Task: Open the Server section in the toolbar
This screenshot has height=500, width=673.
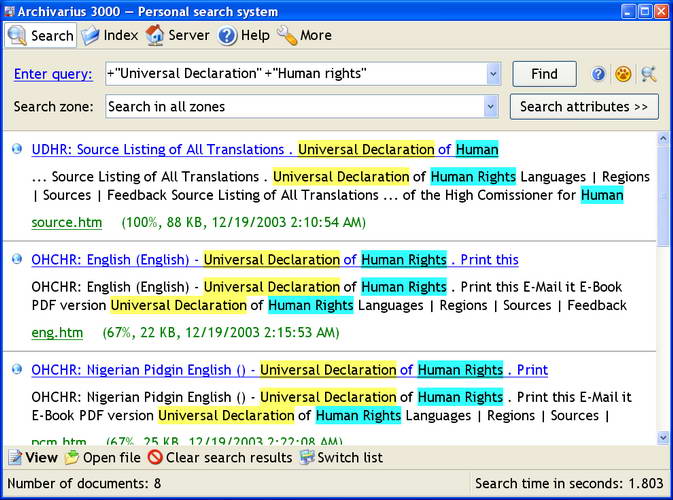Action: [177, 35]
